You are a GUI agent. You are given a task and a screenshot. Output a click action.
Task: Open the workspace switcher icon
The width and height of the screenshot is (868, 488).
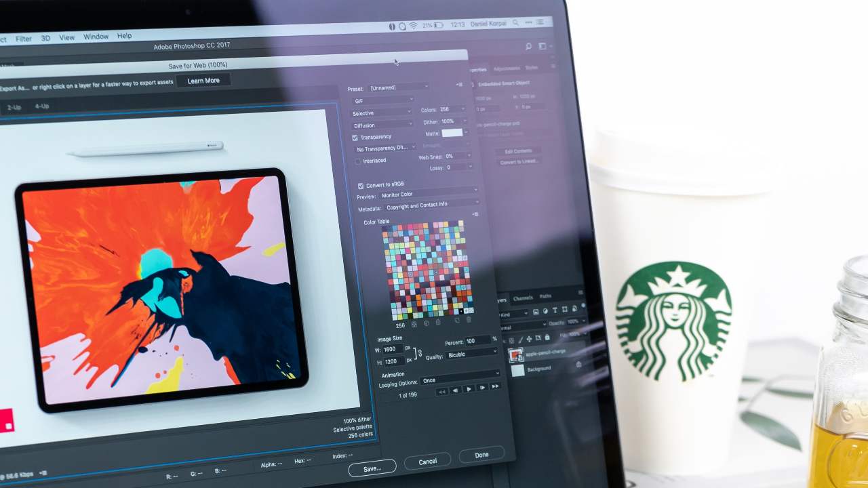pos(542,46)
